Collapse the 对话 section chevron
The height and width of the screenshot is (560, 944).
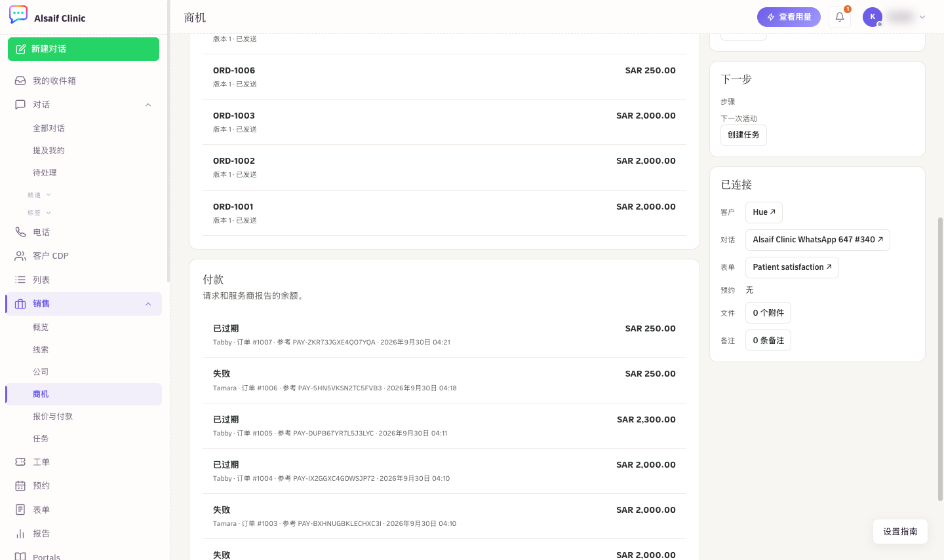(x=148, y=105)
